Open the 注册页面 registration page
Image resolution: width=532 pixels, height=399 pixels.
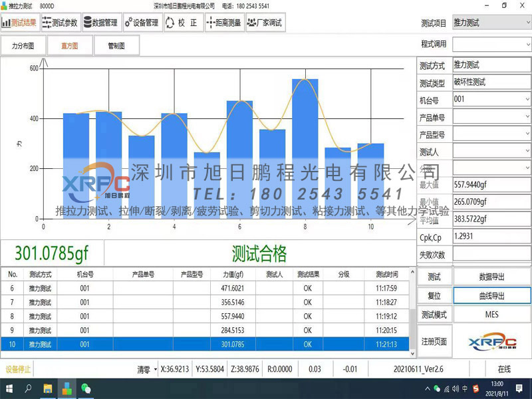click(434, 341)
